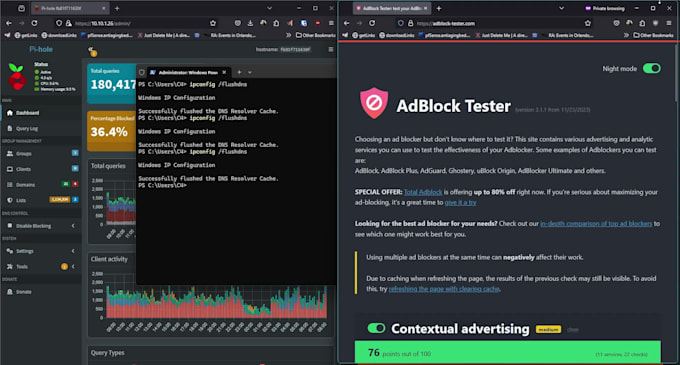Open extensions icon in private window toolbar
This screenshot has width=680, height=365.
(x=642, y=23)
